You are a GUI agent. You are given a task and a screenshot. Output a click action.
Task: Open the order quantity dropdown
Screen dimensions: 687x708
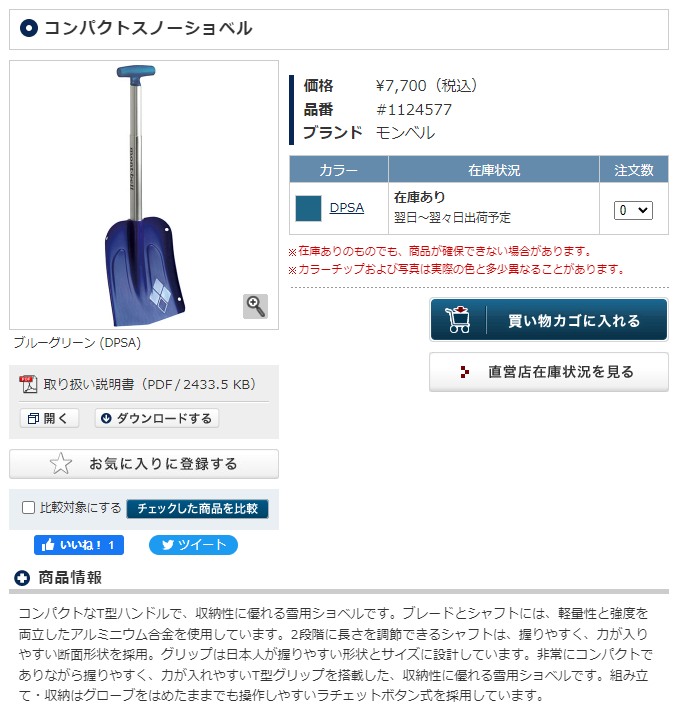pyautogui.click(x=633, y=210)
